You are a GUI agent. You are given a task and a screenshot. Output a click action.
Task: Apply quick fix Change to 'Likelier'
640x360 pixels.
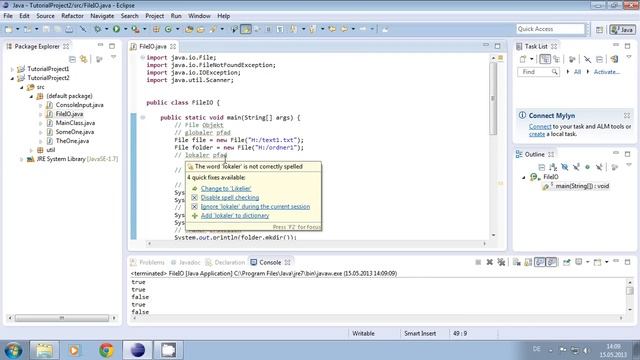coord(226,189)
